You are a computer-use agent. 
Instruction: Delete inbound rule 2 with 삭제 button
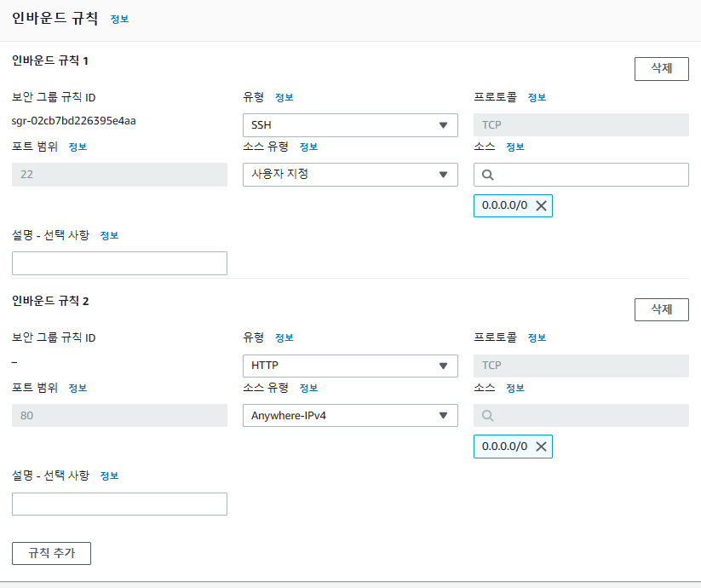(x=661, y=309)
